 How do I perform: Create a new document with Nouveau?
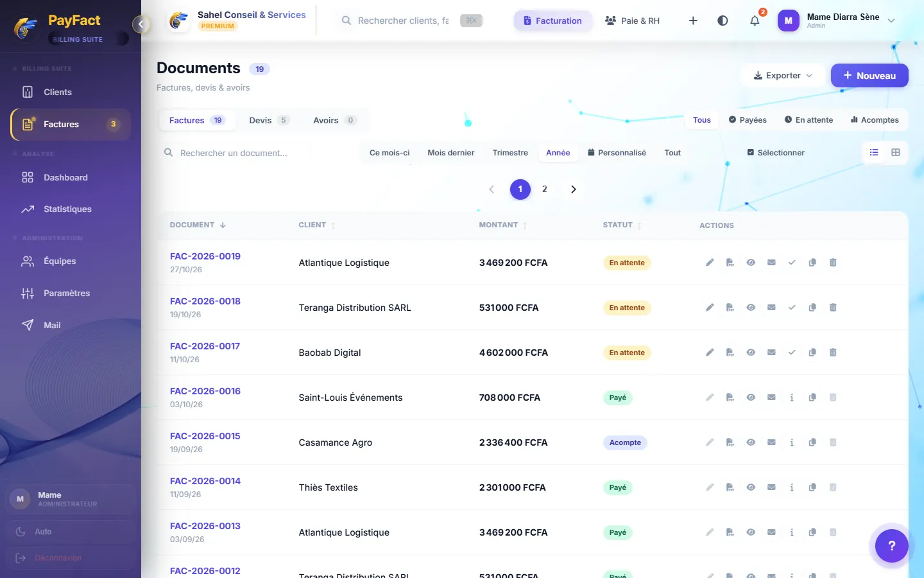click(869, 76)
